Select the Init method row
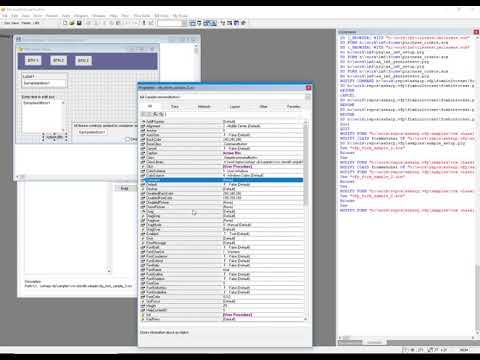The width and height of the screenshot is (480, 360). click(222, 315)
